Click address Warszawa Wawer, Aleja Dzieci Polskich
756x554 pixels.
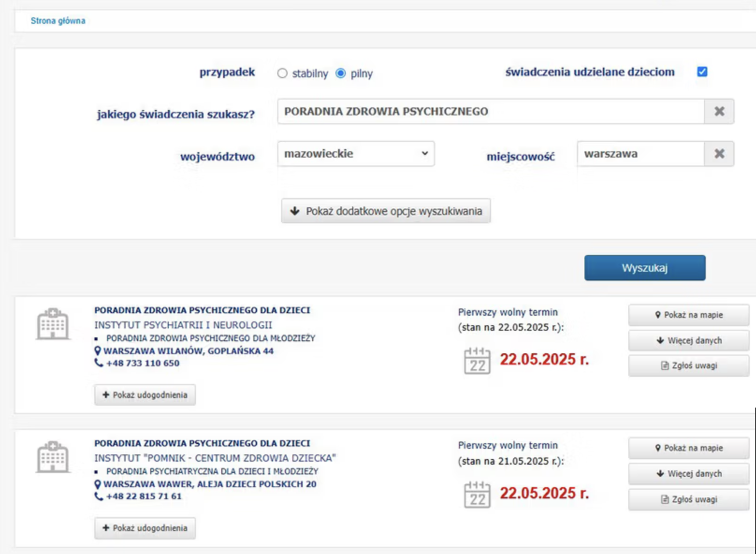(210, 484)
